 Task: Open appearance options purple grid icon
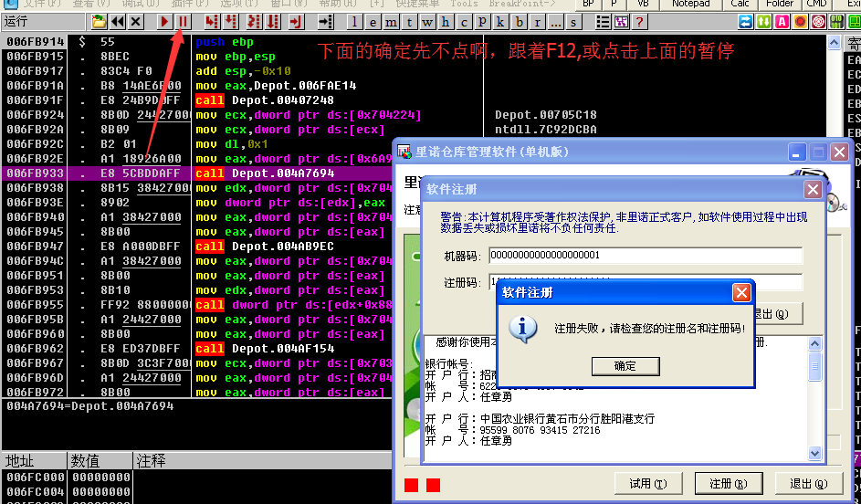[621, 22]
